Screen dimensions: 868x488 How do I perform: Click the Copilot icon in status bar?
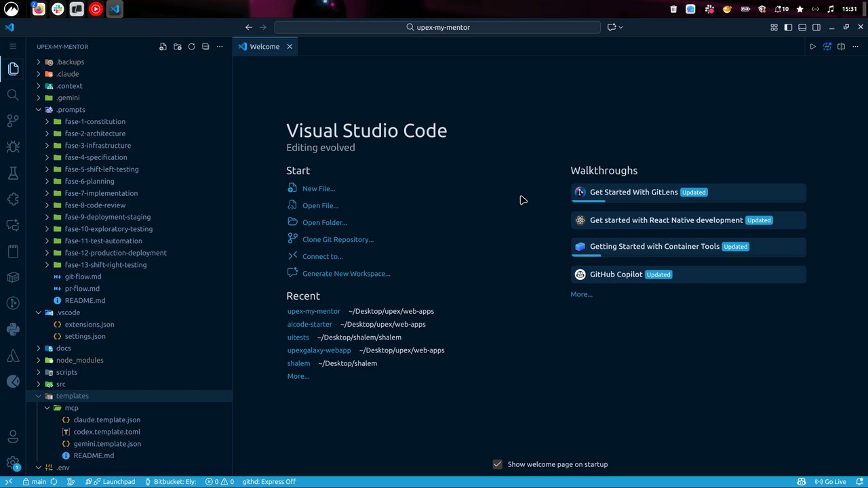tap(802, 482)
